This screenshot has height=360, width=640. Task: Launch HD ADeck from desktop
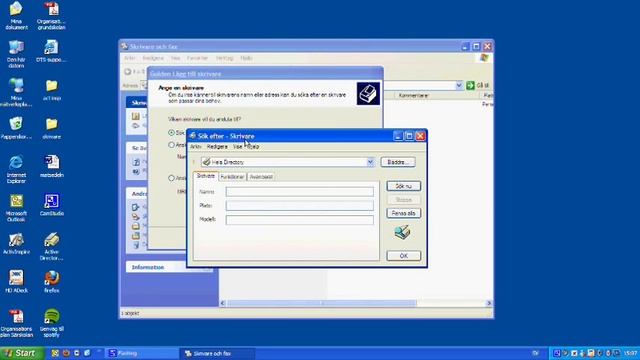pos(16,281)
